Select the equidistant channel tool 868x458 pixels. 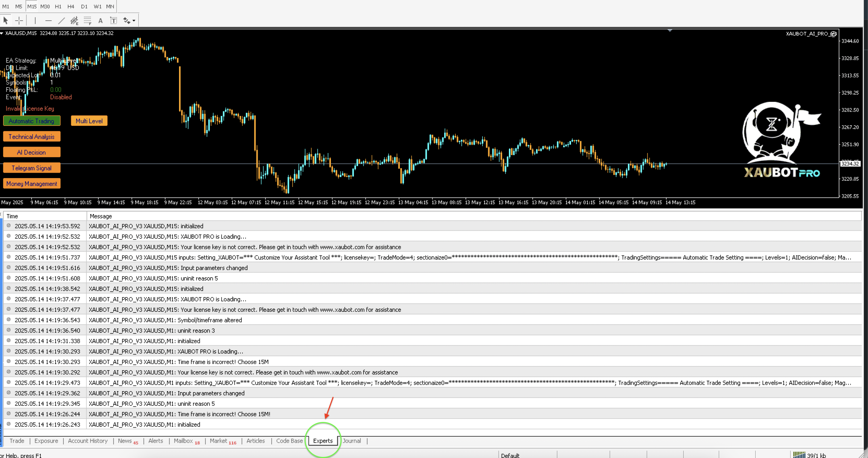pos(74,21)
